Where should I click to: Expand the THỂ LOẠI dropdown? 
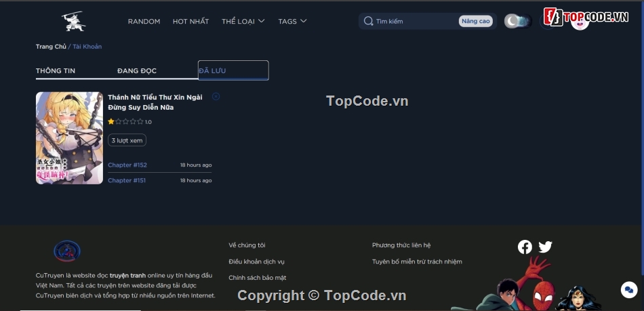tap(243, 21)
